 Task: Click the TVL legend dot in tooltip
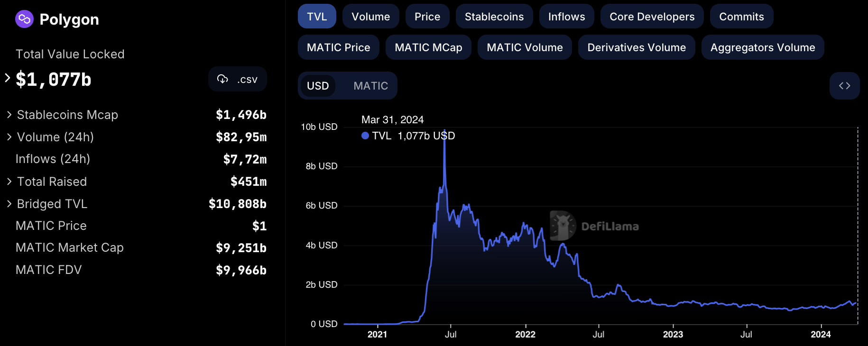365,136
